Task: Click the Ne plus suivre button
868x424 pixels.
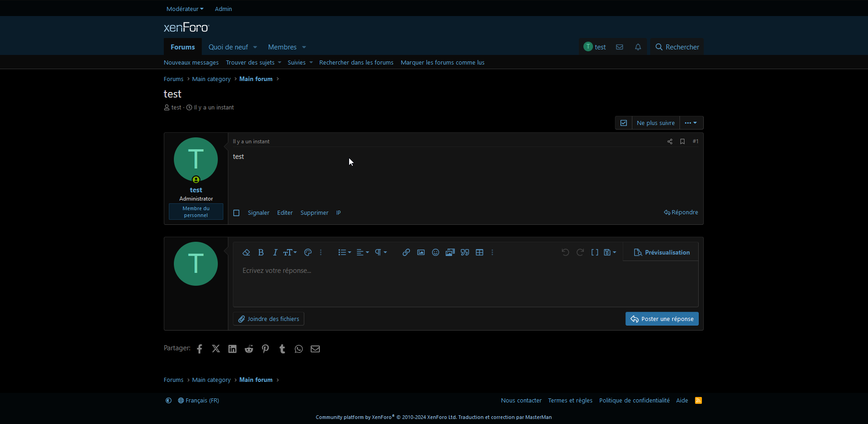Action: pyautogui.click(x=655, y=123)
